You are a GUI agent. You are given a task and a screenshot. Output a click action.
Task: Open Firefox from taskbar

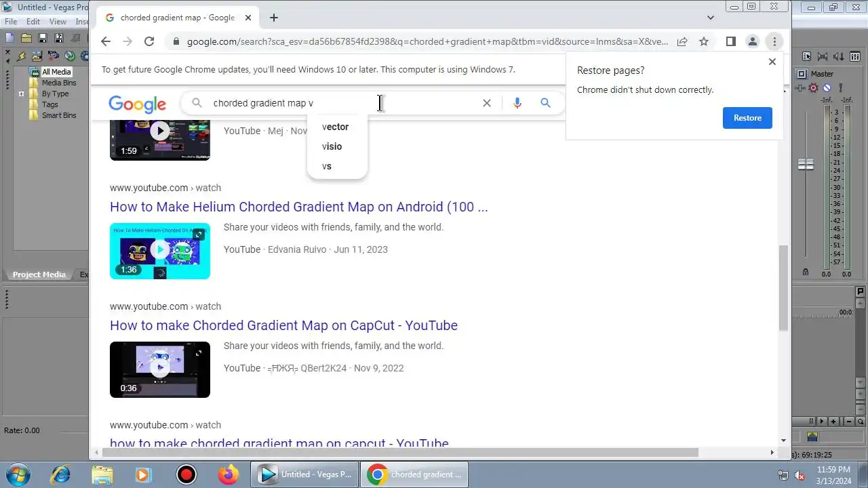[x=229, y=474]
